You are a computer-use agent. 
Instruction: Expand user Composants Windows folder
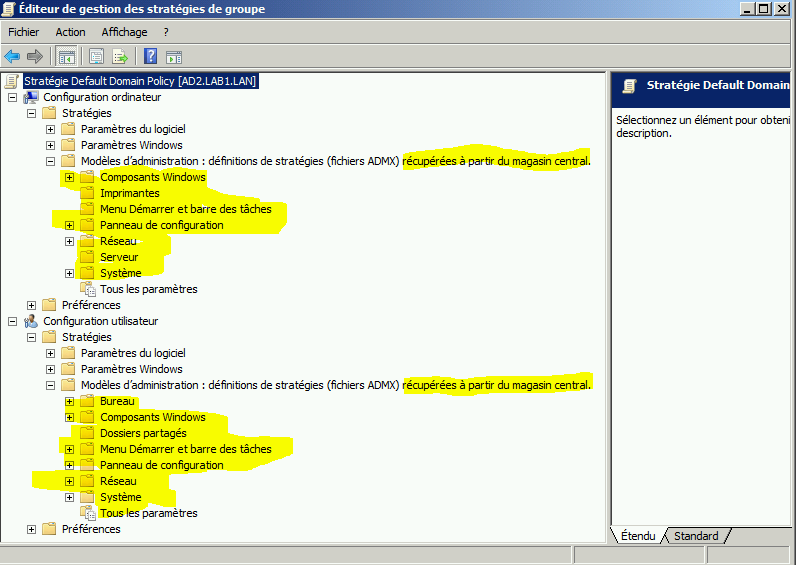pos(70,417)
